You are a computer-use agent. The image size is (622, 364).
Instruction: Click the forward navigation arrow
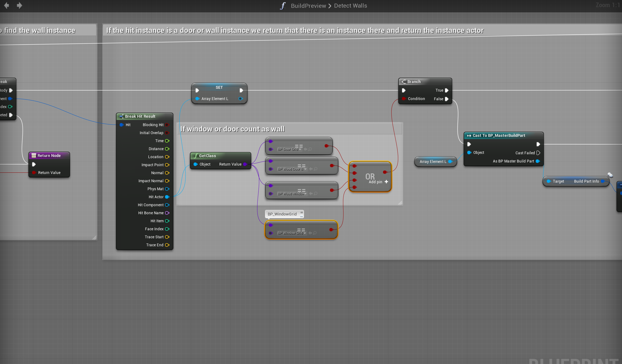(x=20, y=5)
